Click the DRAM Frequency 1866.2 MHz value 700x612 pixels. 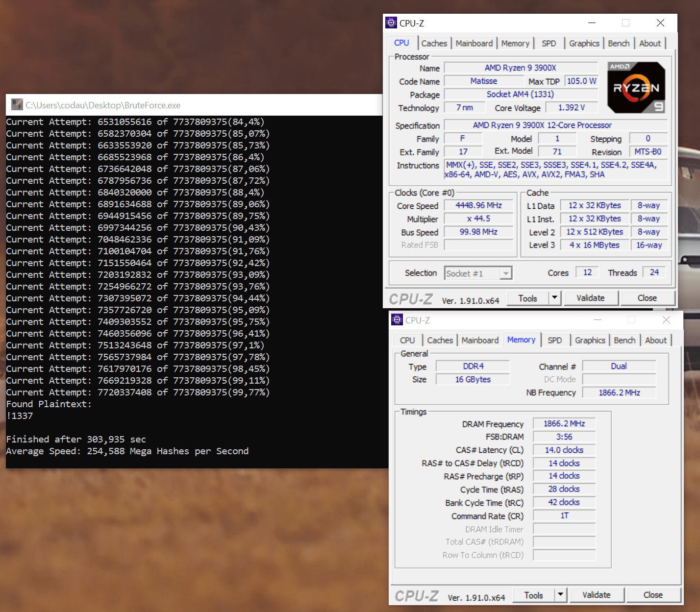pos(564,423)
